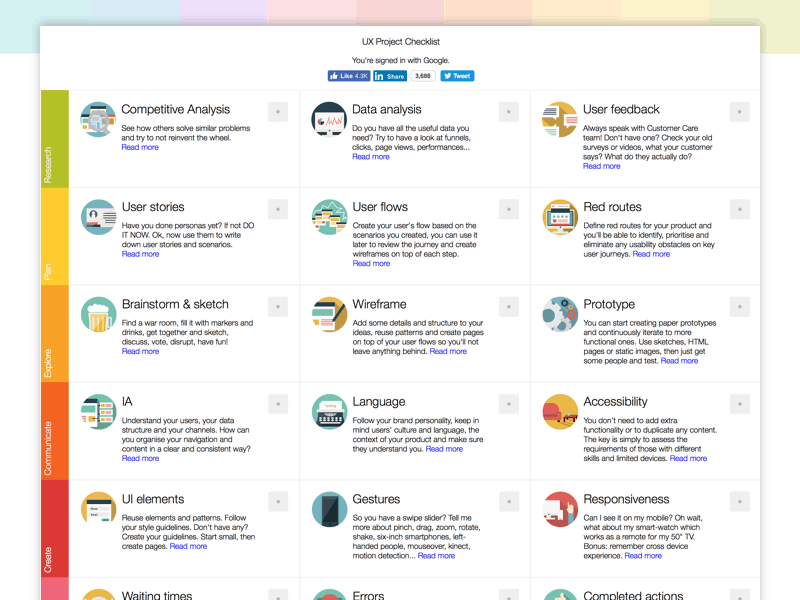The width and height of the screenshot is (800, 600).
Task: Toggle the Language checkbox
Action: point(509,404)
